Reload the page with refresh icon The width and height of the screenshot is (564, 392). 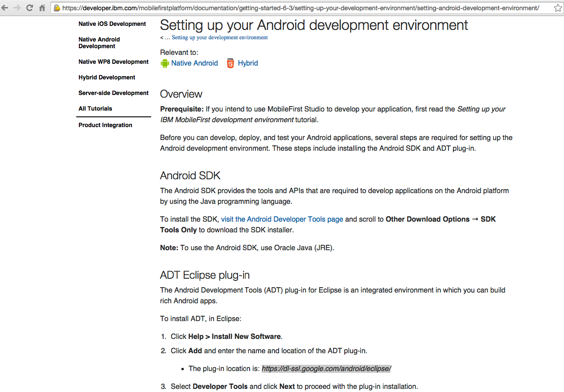29,8
